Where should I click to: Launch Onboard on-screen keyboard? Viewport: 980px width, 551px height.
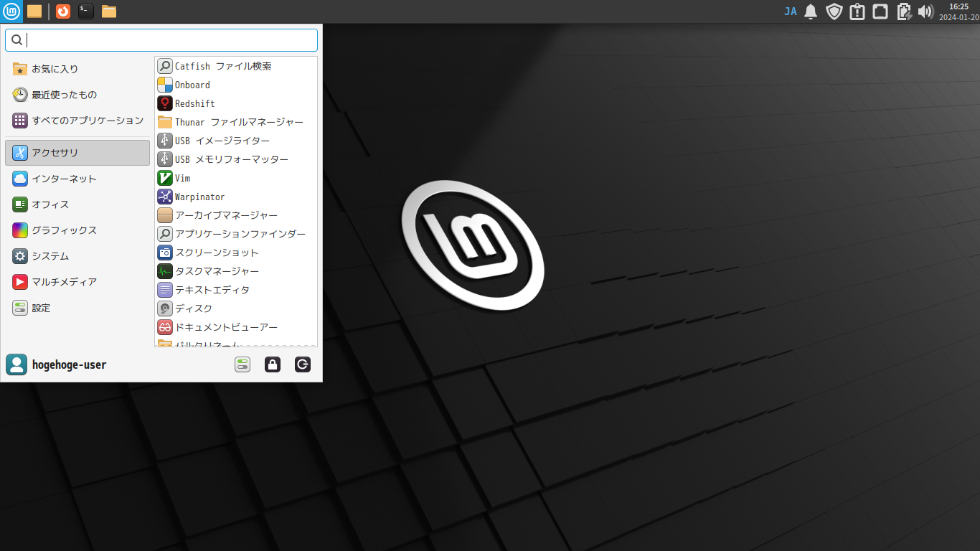236,85
